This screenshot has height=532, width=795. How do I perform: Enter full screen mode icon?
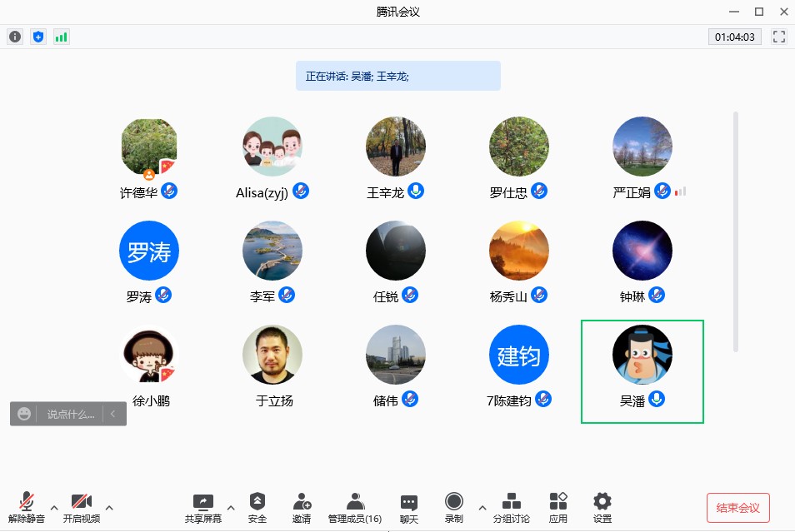tap(779, 37)
